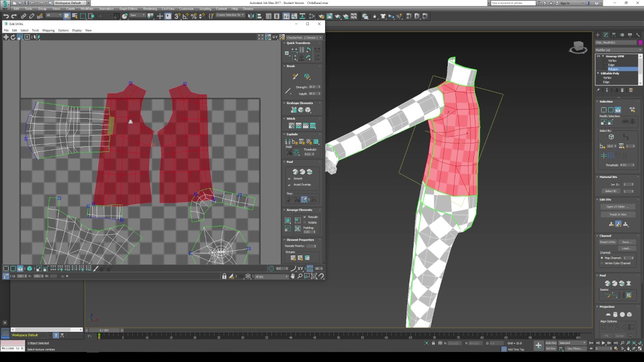Click the Pan hand icon in UV editor
644x362 pixels.
[x=293, y=276]
